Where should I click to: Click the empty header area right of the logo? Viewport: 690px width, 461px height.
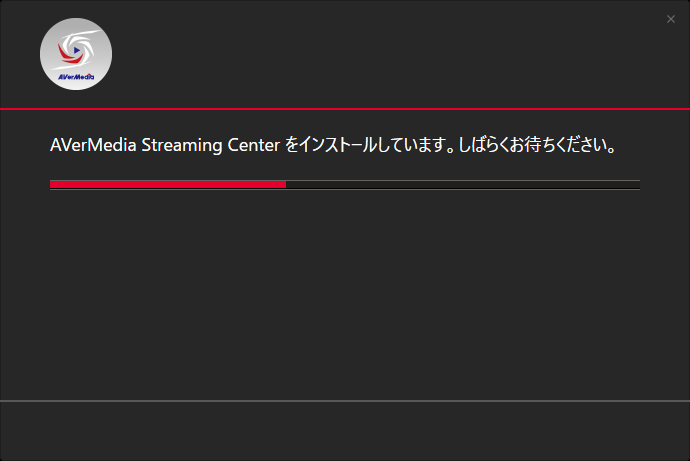pyautogui.click(x=380, y=54)
